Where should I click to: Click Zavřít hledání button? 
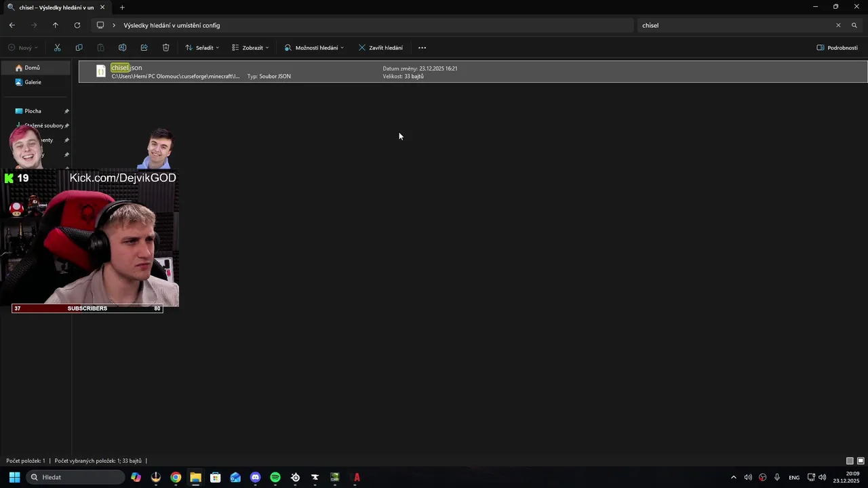[380, 47]
